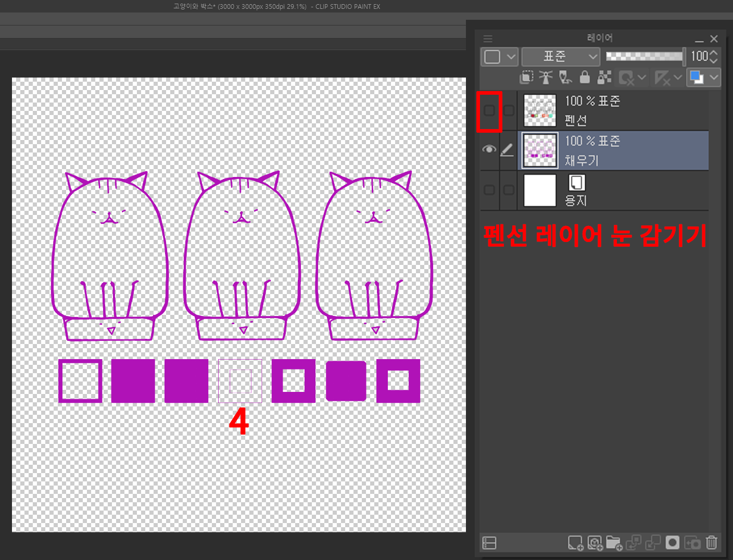Click Merge with Layer Below icon
This screenshot has width=733, height=560.
point(653,543)
